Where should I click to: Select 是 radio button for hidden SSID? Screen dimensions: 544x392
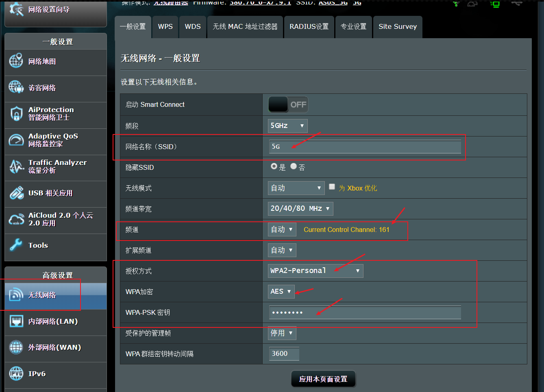tap(274, 167)
